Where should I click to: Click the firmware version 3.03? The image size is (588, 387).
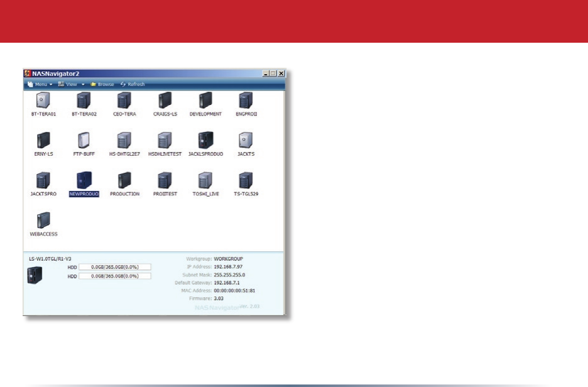point(219,298)
